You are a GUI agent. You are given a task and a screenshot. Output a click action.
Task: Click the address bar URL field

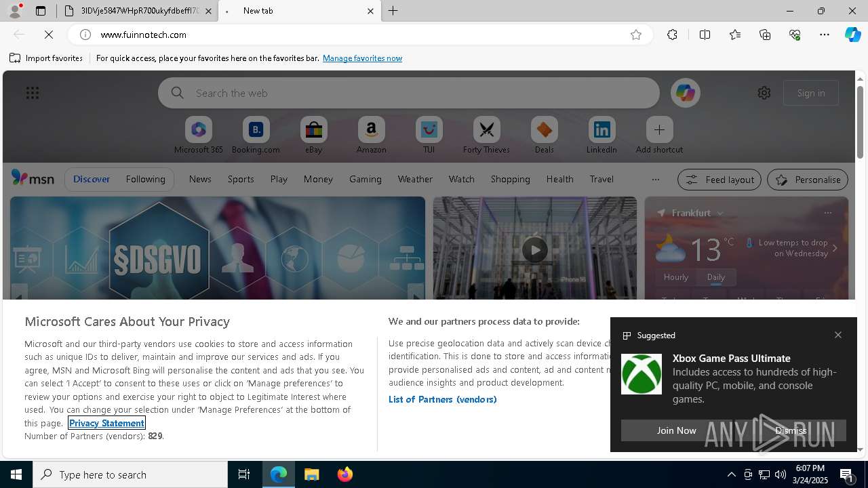[359, 35]
